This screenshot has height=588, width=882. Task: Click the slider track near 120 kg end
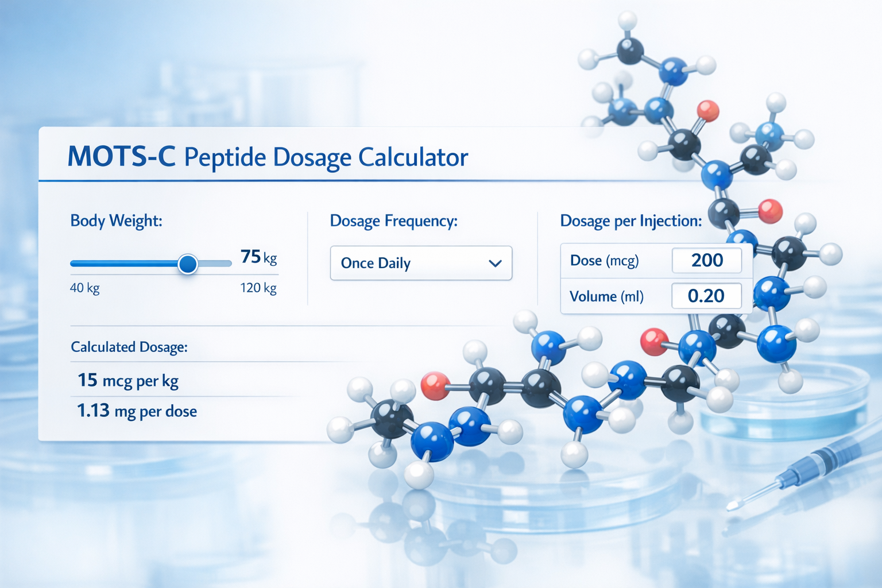coord(224,264)
